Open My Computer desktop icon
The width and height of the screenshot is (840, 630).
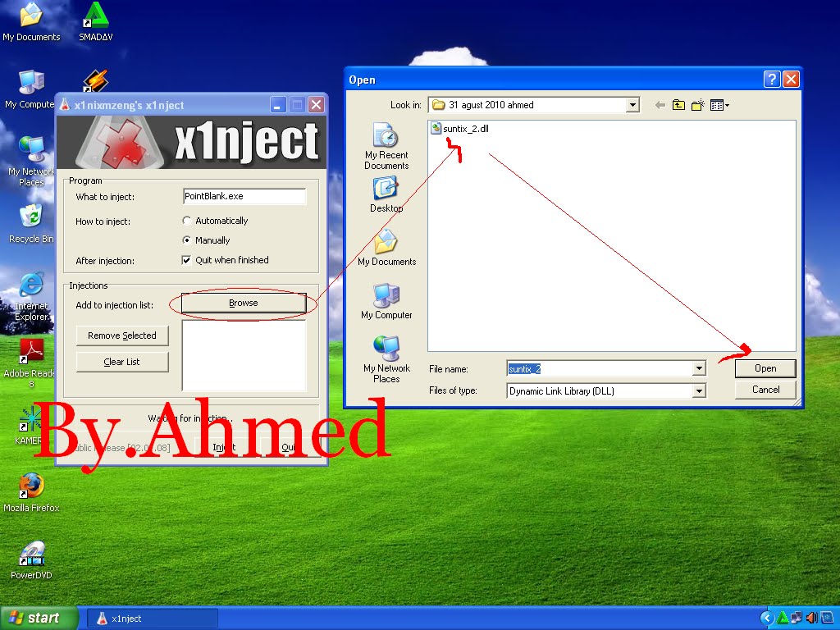pos(30,89)
